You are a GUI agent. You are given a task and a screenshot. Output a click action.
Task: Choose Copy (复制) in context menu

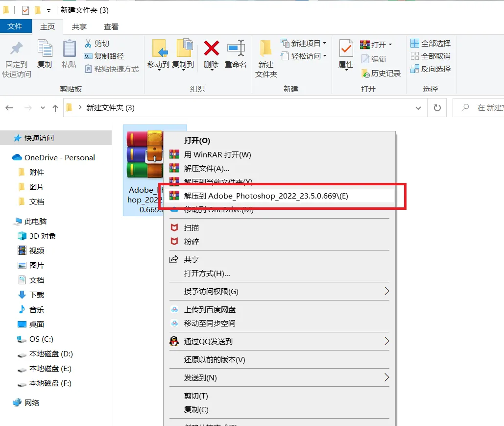coord(279,410)
